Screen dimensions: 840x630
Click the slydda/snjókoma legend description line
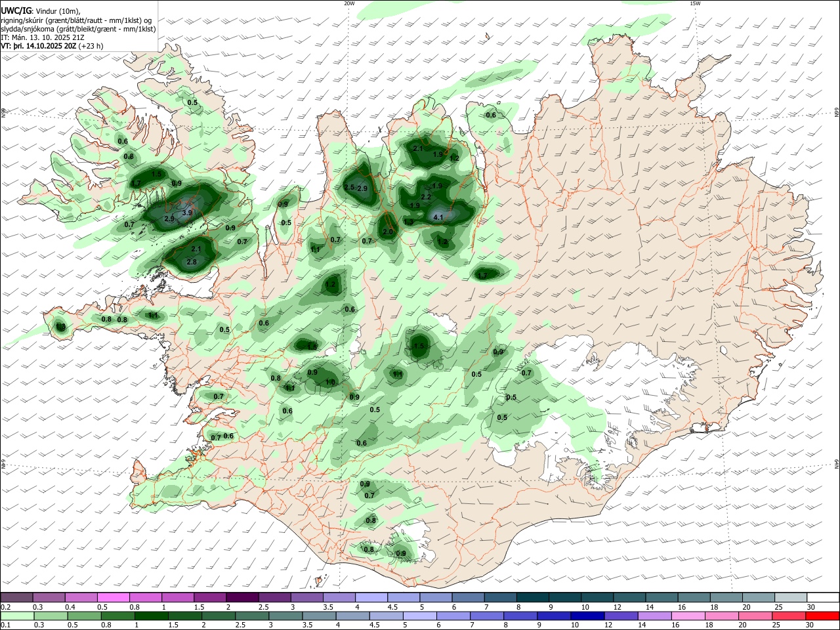[78, 29]
